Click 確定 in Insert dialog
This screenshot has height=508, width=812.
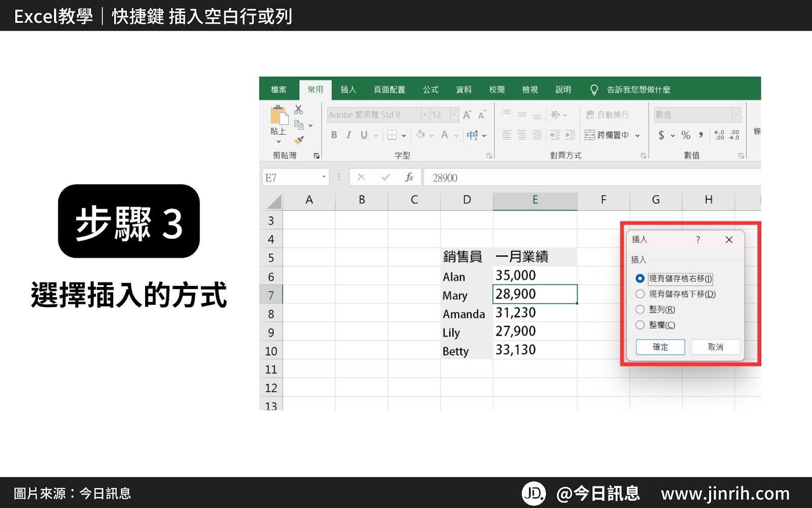pyautogui.click(x=660, y=347)
